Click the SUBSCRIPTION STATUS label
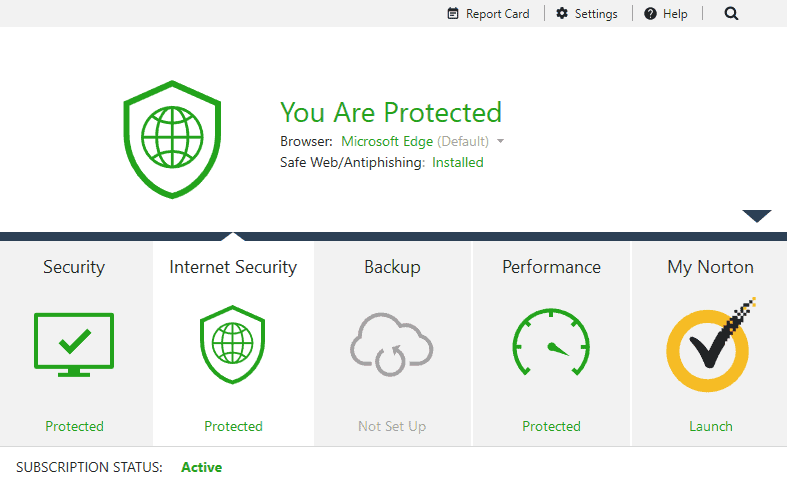Image resolution: width=787 pixels, height=483 pixels. (x=89, y=467)
